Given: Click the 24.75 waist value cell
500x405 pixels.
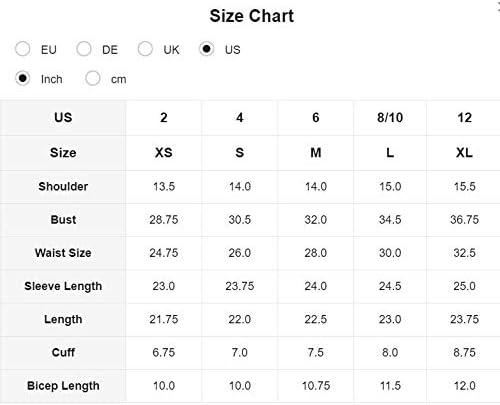Looking at the screenshot, I should click(x=164, y=253).
